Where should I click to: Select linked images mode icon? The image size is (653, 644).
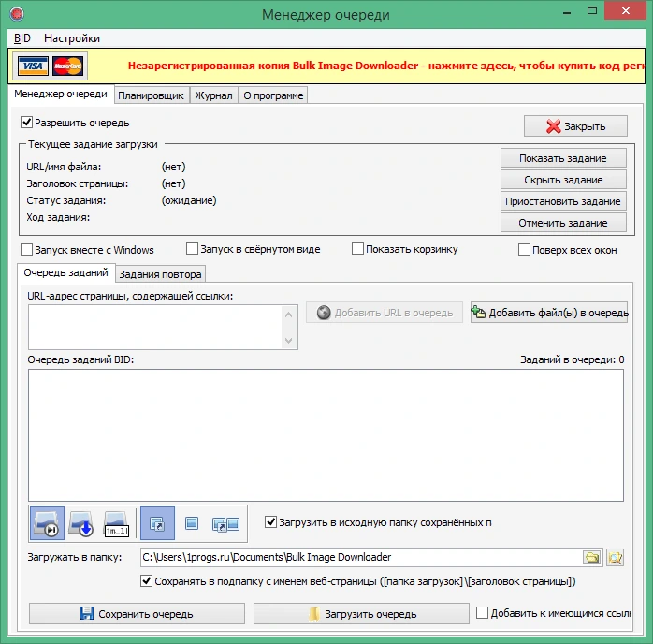point(157,523)
